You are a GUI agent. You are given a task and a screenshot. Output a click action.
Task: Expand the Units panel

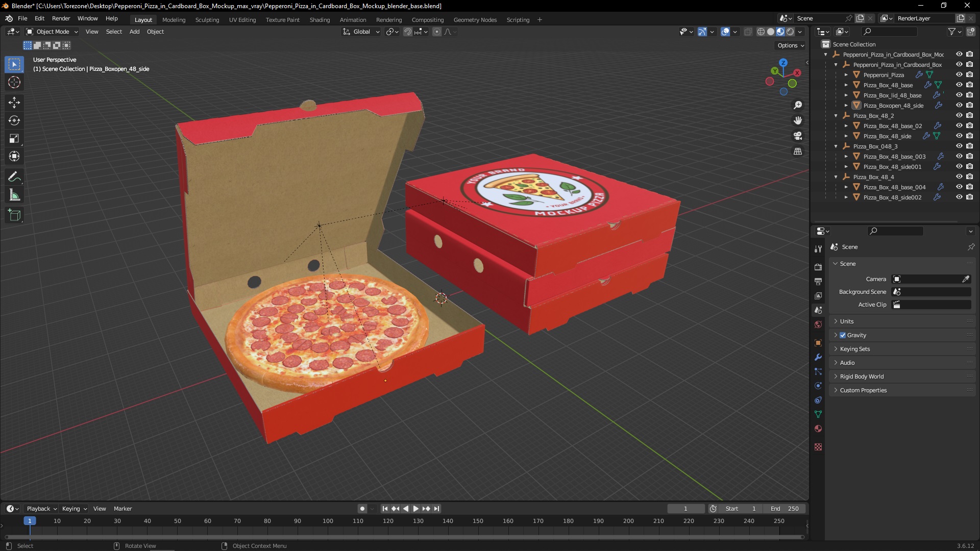coord(847,321)
